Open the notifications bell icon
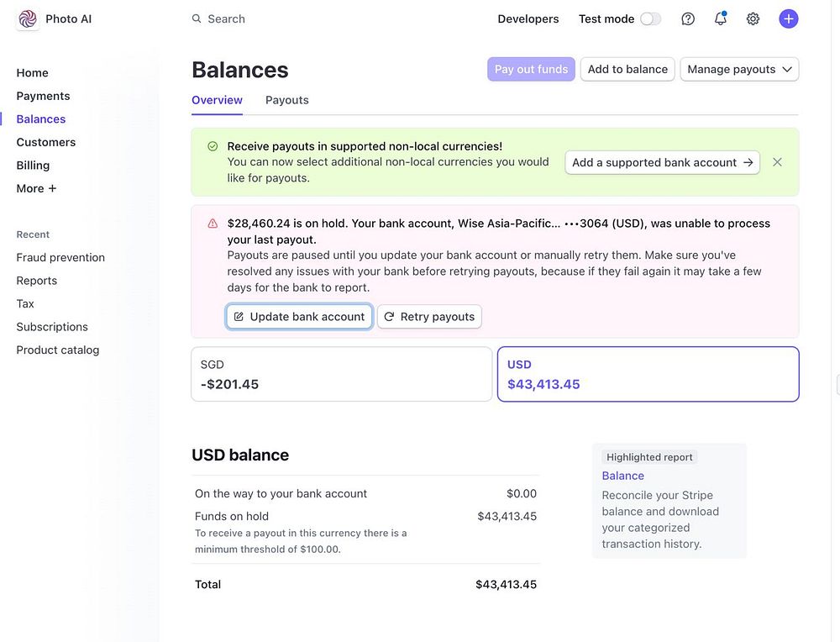 click(720, 18)
